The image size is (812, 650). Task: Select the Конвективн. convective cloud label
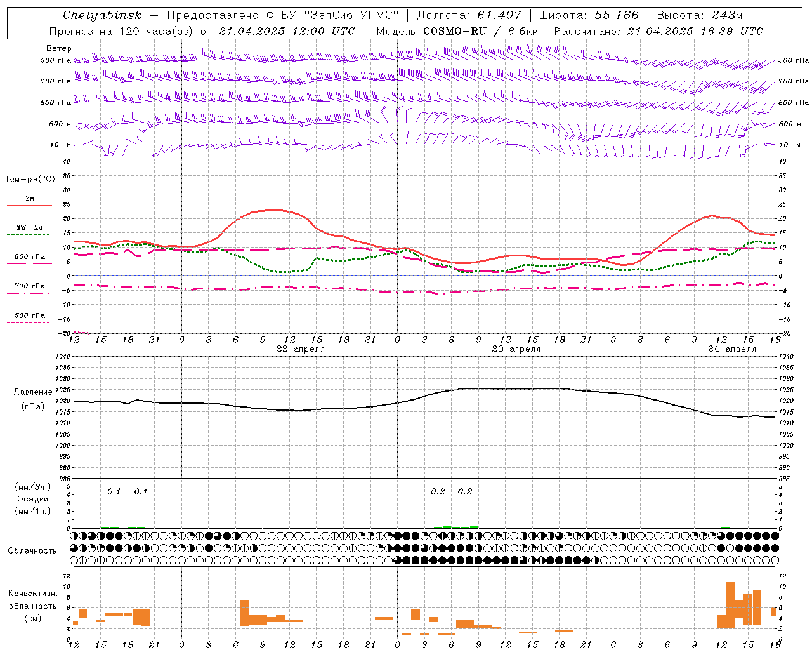point(33,594)
